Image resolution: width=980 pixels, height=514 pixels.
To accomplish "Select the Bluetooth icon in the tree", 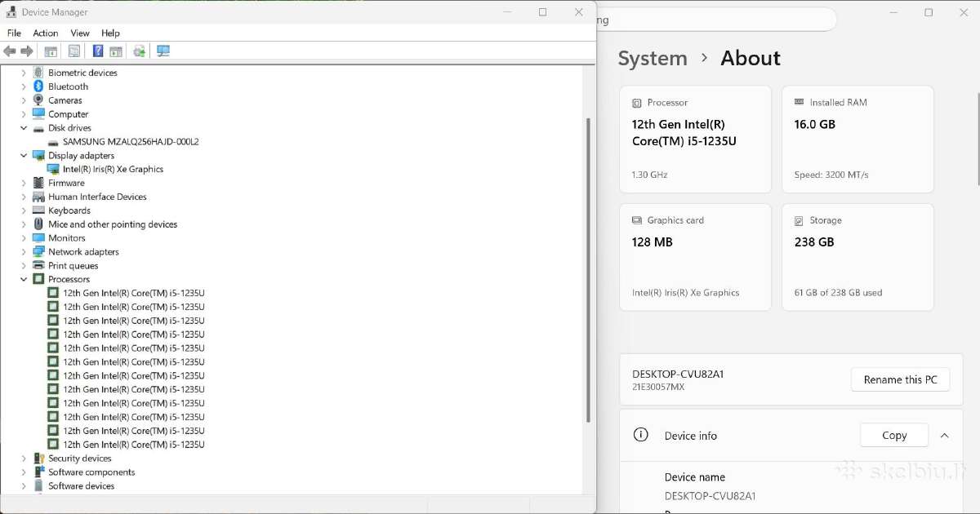I will (x=38, y=86).
